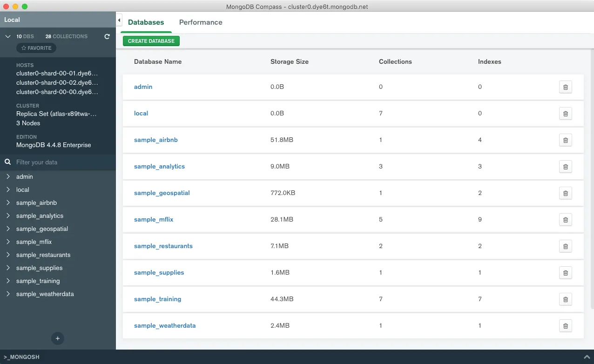Viewport: 594px width, 364px height.
Task: Expand sample_supplies tree node
Action: (x=8, y=268)
